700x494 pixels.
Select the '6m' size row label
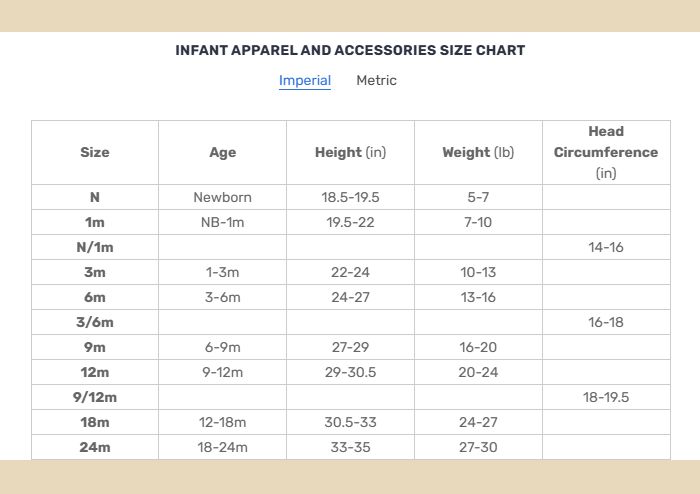(x=95, y=297)
